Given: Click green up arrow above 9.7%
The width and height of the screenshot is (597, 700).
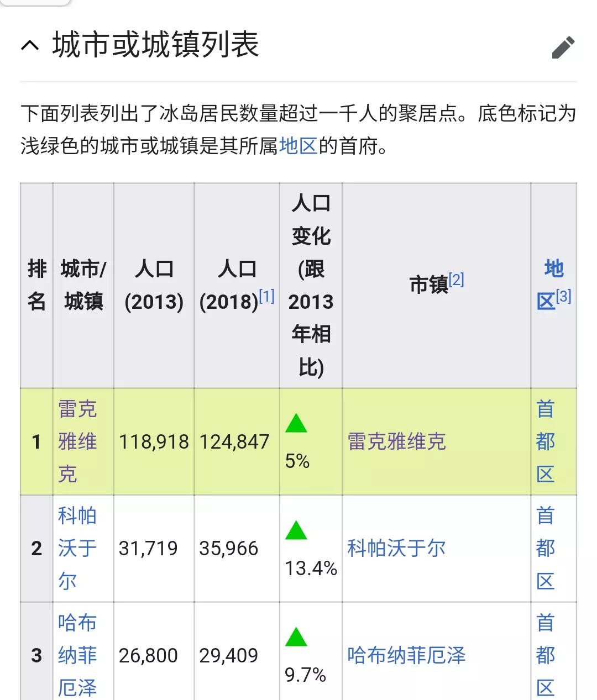Looking at the screenshot, I should 296,637.
